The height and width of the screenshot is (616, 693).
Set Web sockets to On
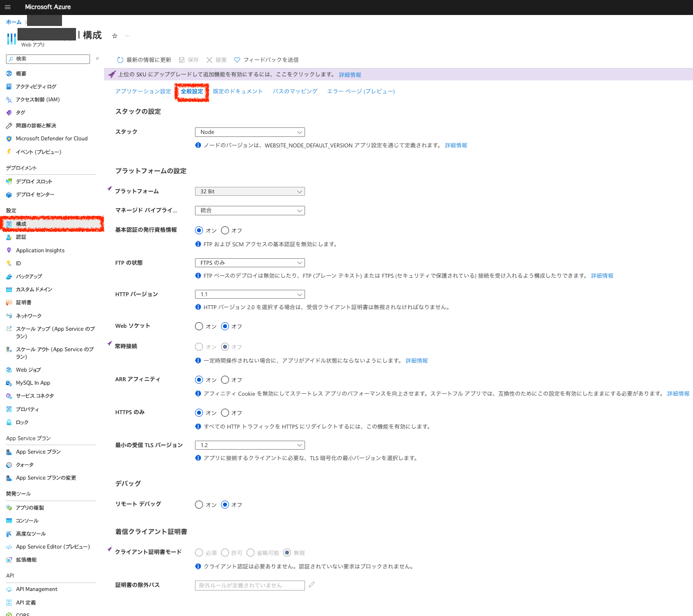click(x=199, y=326)
